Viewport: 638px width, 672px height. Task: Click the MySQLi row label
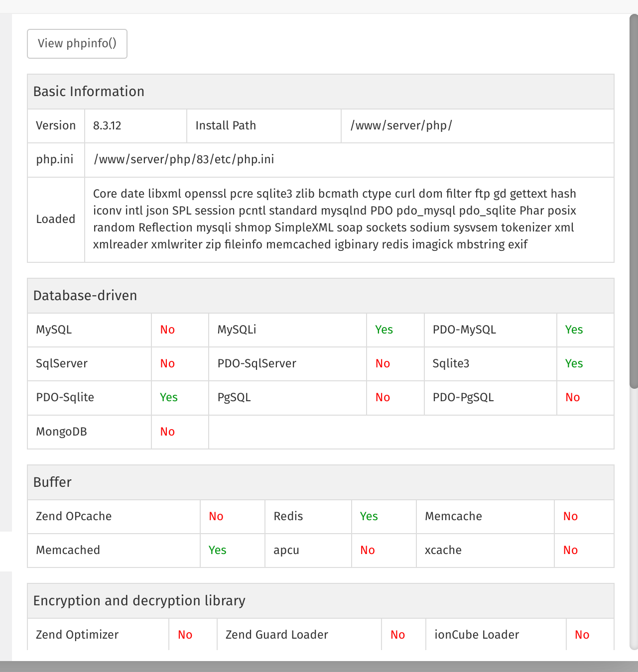tap(237, 330)
